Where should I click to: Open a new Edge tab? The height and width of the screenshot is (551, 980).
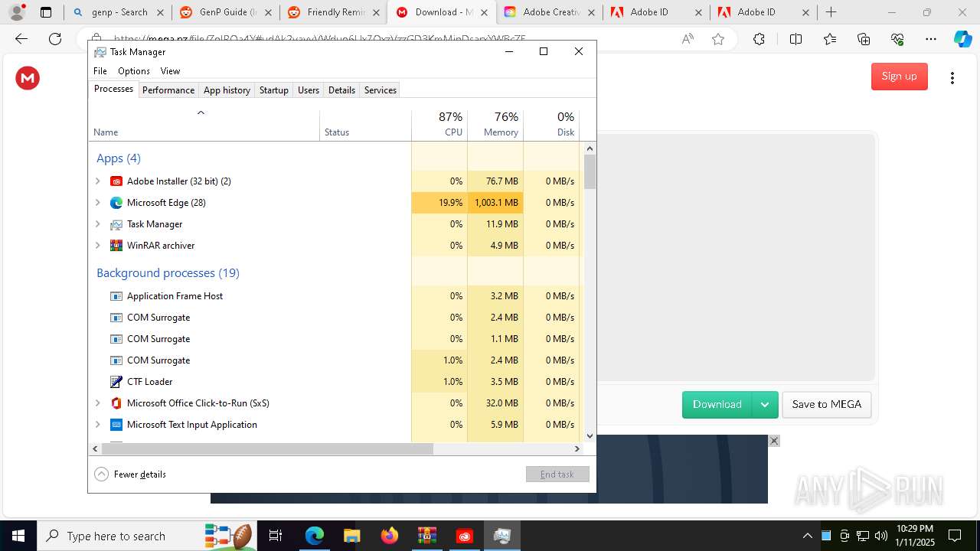(x=831, y=12)
